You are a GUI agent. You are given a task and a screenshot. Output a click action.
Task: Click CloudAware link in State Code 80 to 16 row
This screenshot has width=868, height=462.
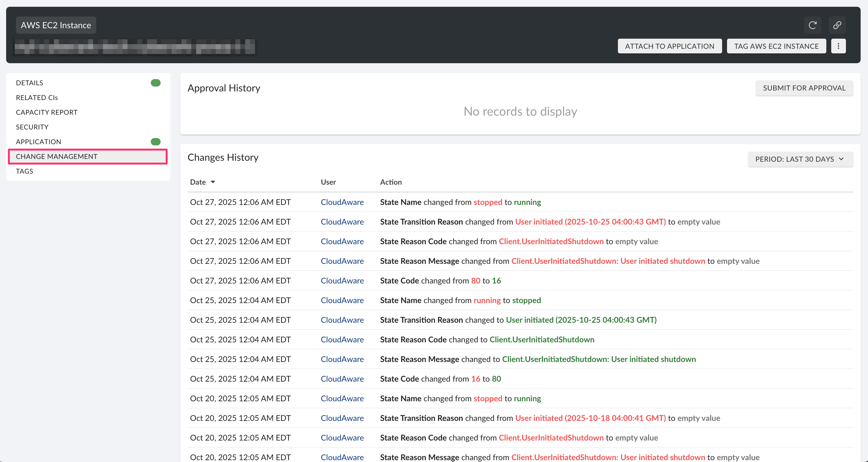click(342, 281)
